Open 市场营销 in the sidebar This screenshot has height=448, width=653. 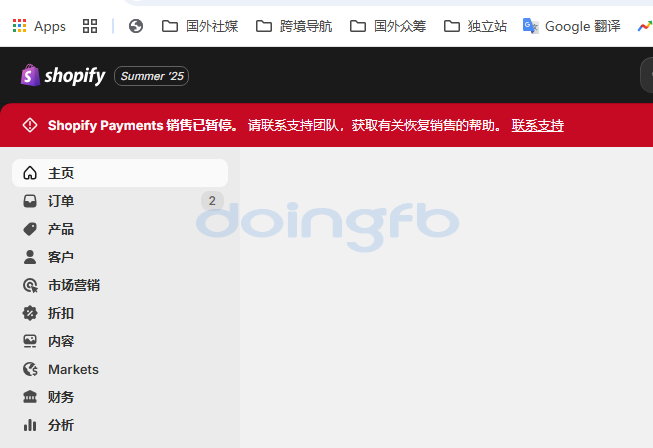(x=120, y=285)
